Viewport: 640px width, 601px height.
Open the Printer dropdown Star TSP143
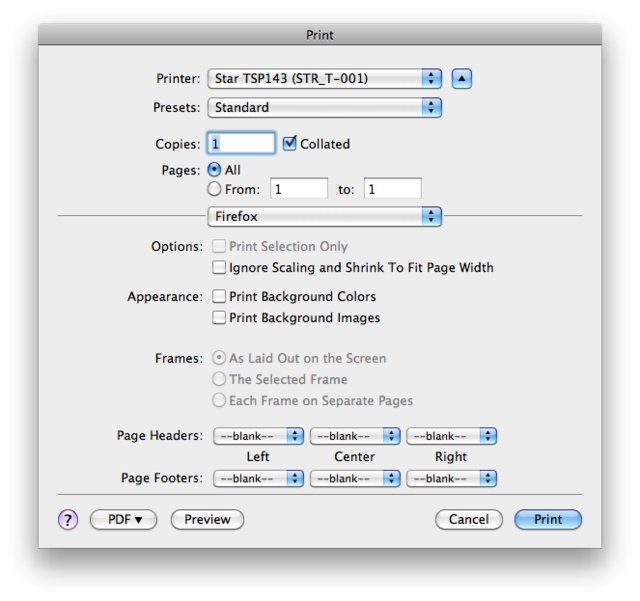324,78
